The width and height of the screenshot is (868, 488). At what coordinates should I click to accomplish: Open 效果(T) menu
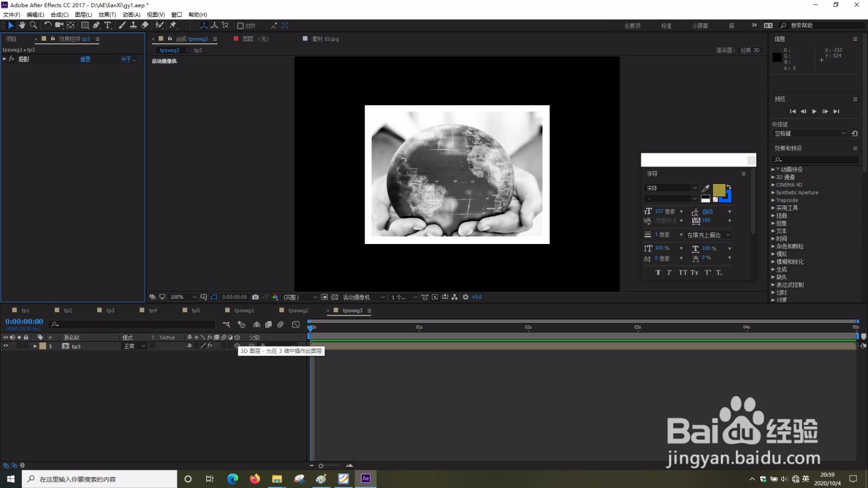(x=107, y=15)
